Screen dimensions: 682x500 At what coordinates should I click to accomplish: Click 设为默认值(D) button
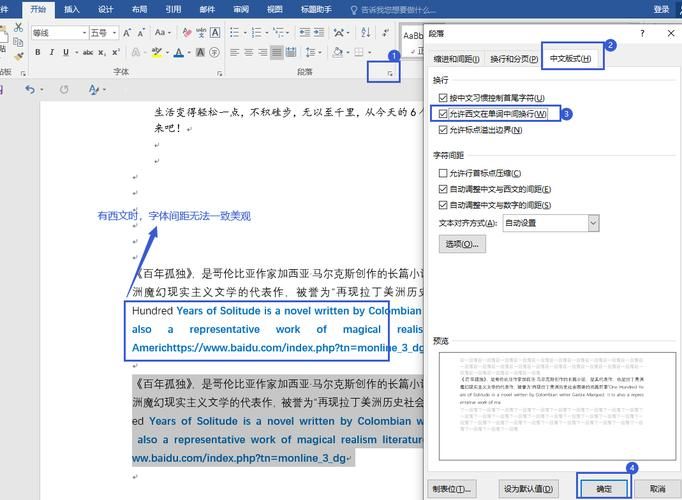(528, 489)
